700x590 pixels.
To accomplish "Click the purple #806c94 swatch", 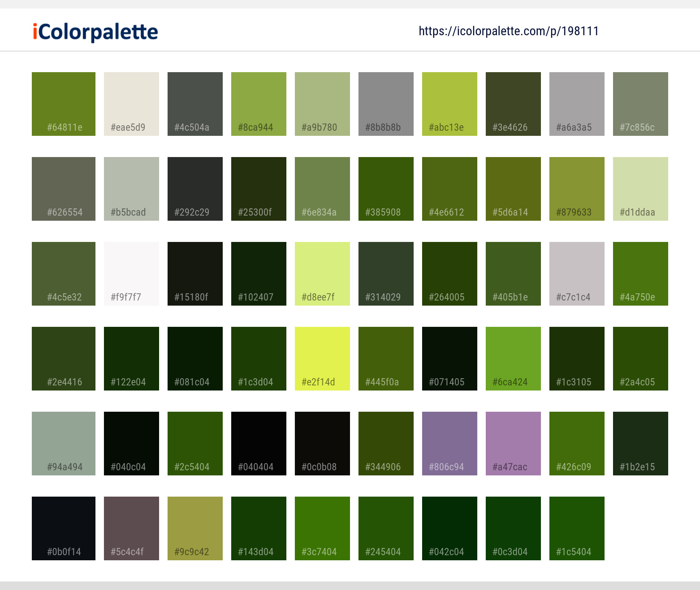I will [x=450, y=444].
